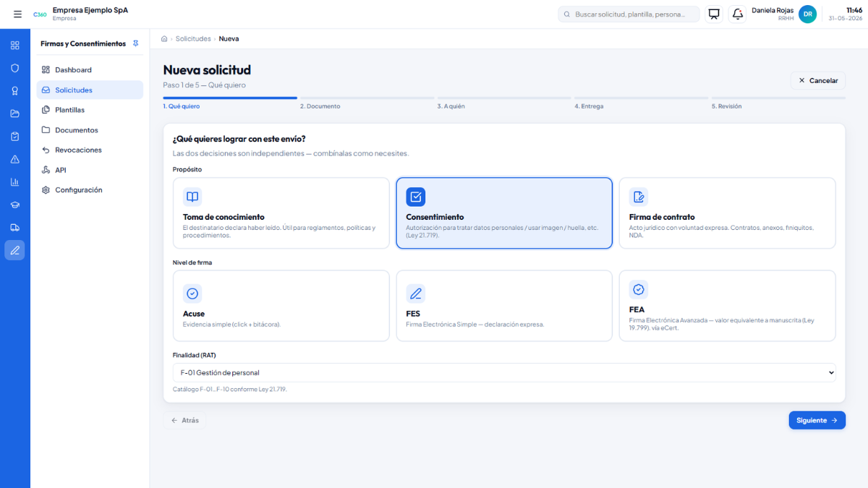This screenshot has height=488, width=868.
Task: Open the graduation cap icon in rail
Action: click(x=14, y=205)
